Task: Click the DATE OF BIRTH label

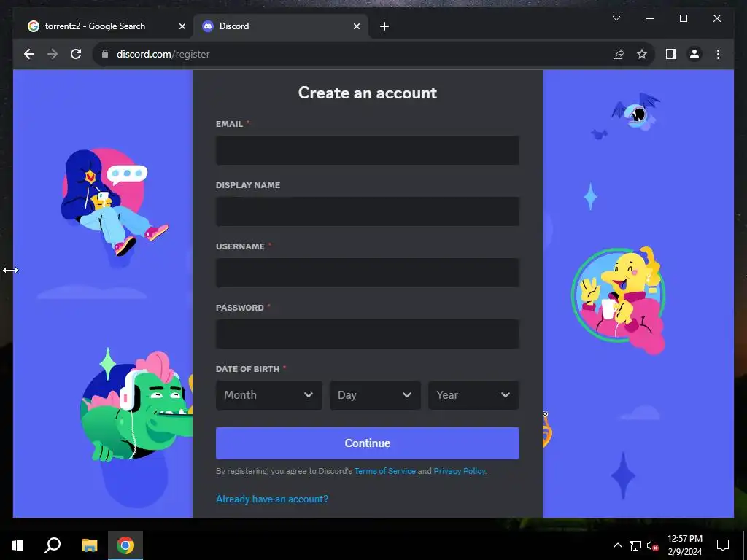Action: click(x=248, y=369)
